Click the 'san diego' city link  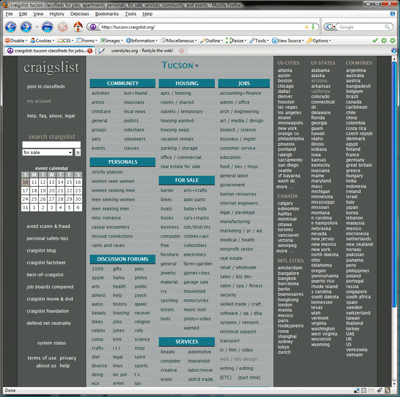click(288, 165)
